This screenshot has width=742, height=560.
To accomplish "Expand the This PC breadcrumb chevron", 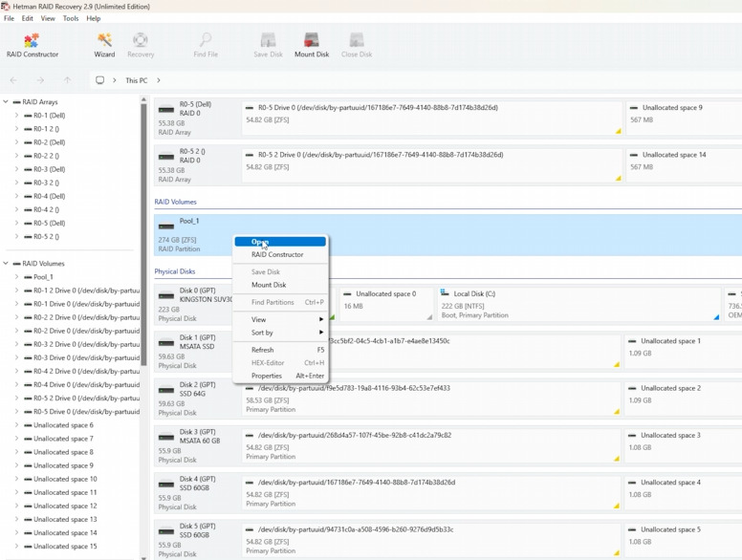I will pos(159,80).
